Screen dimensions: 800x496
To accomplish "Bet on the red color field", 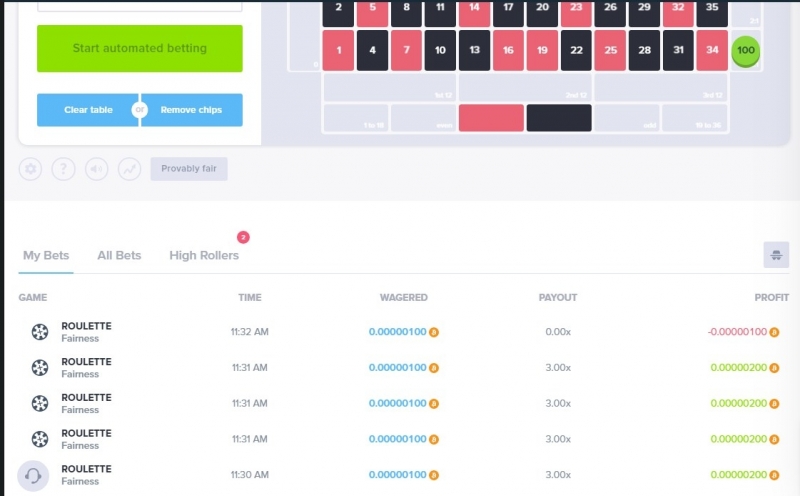I will 491,118.
